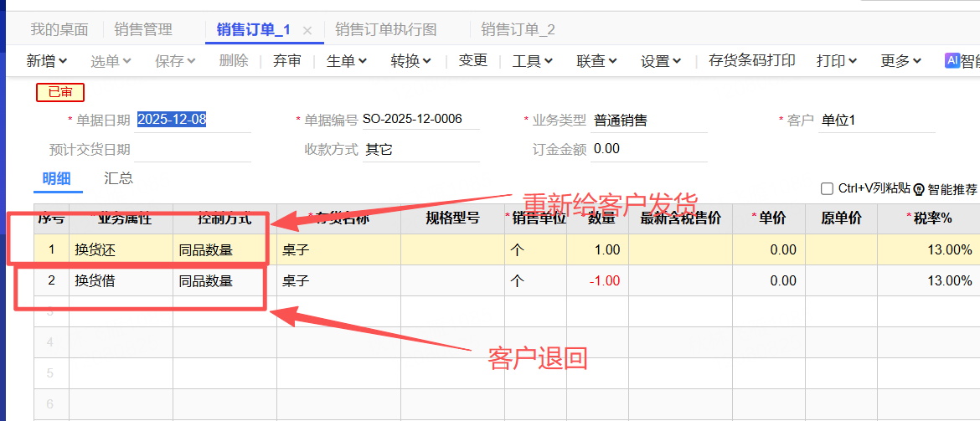This screenshot has width=980, height=421.
Task: Click the 预计交货日期 field
Action: 193,150
